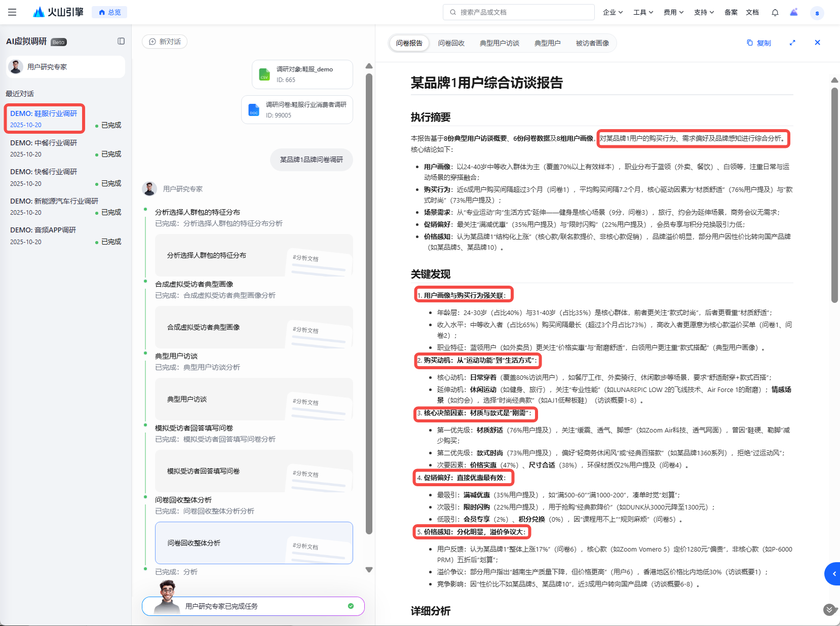Open the notifications bell
Image resolution: width=840 pixels, height=626 pixels.
point(775,12)
